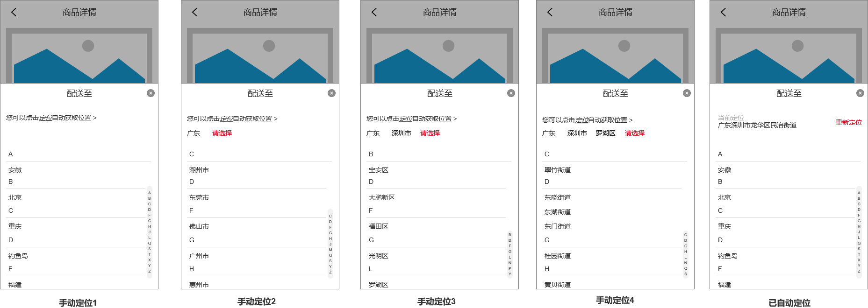This screenshot has width=868, height=308.
Task: Close the 配送至 panel in 手动定位2 screen
Action: point(331,93)
